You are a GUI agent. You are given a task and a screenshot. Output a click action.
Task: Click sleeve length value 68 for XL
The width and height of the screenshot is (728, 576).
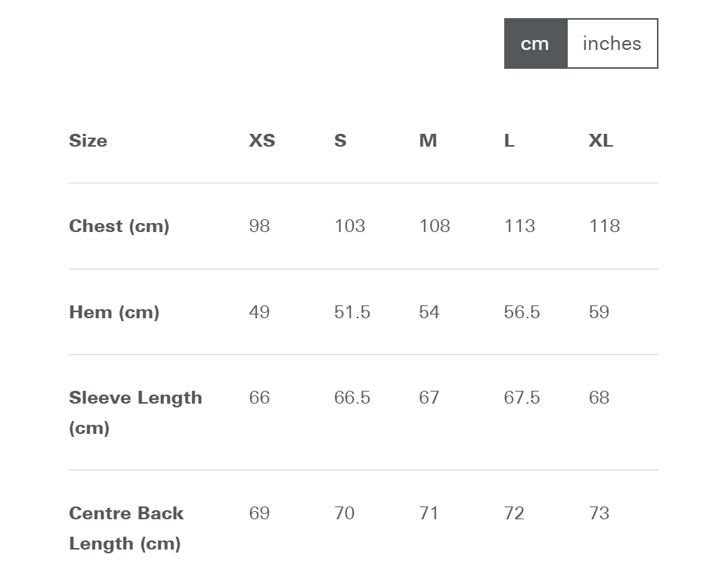tap(599, 398)
